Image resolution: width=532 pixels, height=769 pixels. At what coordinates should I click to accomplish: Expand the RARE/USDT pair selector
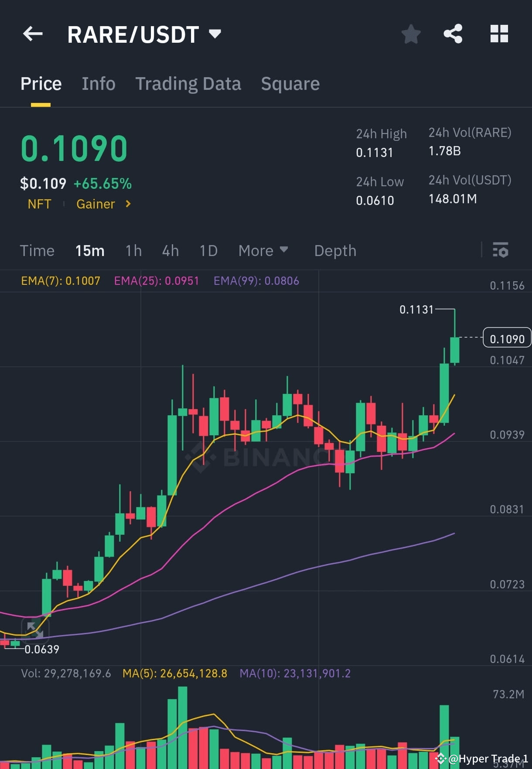click(215, 34)
